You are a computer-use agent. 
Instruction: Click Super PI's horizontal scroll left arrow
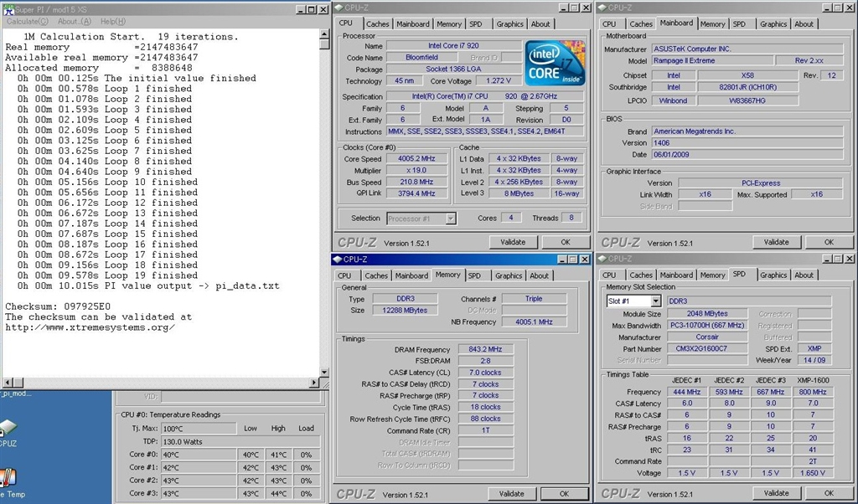tap(7, 383)
